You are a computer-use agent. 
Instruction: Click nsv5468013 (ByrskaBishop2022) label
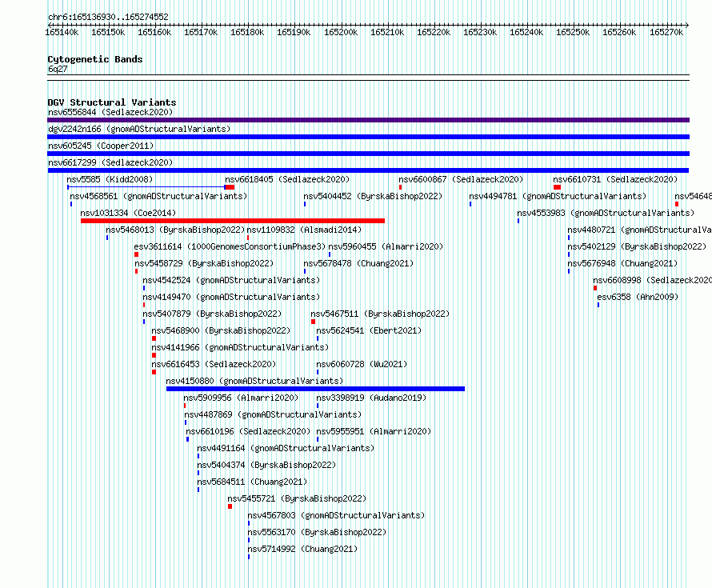[x=175, y=230]
